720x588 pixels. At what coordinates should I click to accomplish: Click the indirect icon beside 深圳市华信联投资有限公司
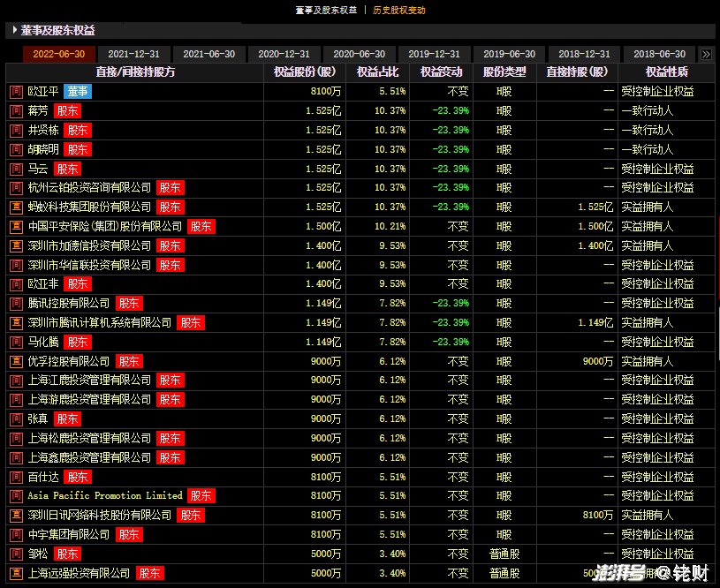pyautogui.click(x=17, y=266)
